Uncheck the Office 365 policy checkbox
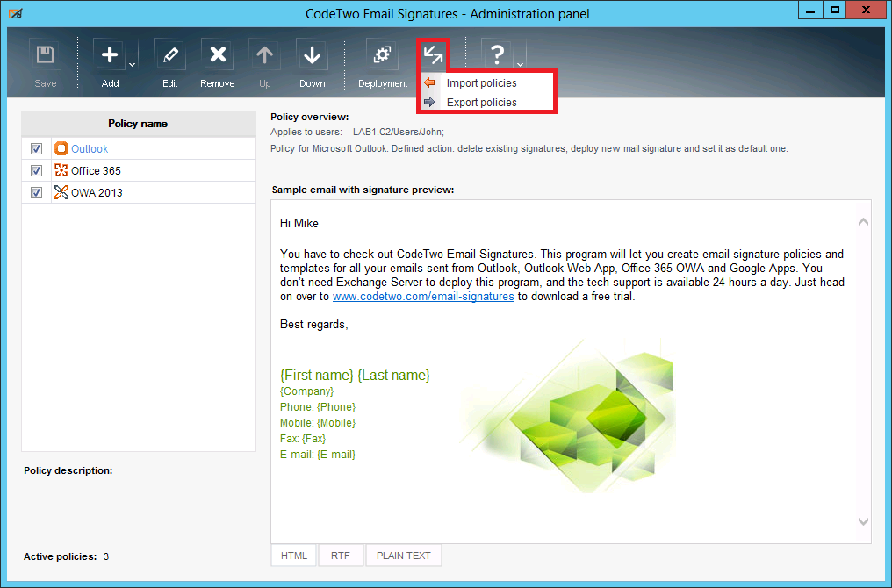This screenshot has width=892, height=588. [36, 170]
